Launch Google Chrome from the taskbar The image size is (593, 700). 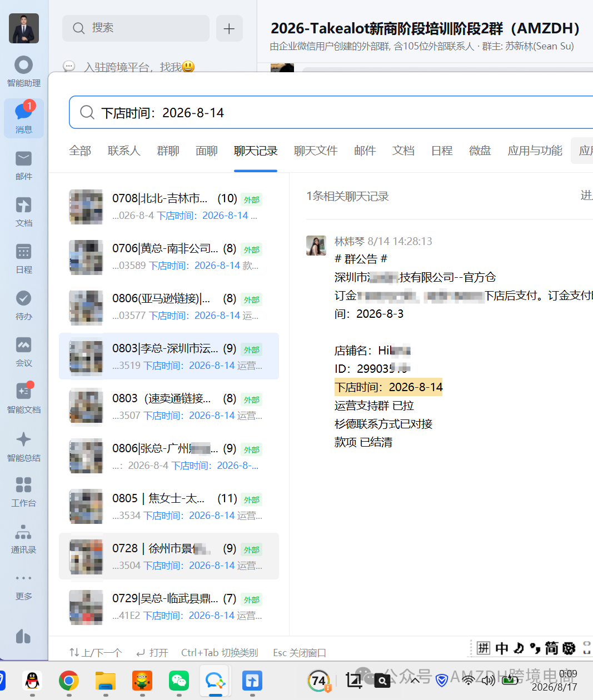69,681
